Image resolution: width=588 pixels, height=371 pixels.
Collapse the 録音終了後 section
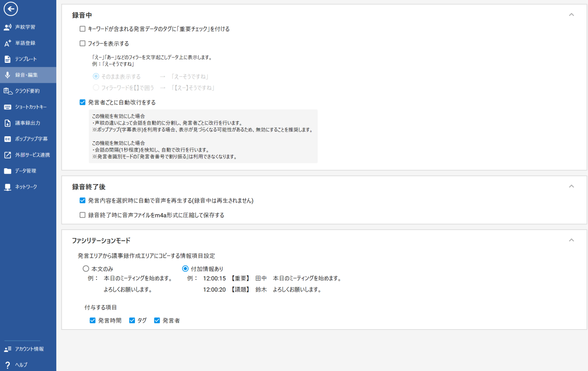pos(571,186)
